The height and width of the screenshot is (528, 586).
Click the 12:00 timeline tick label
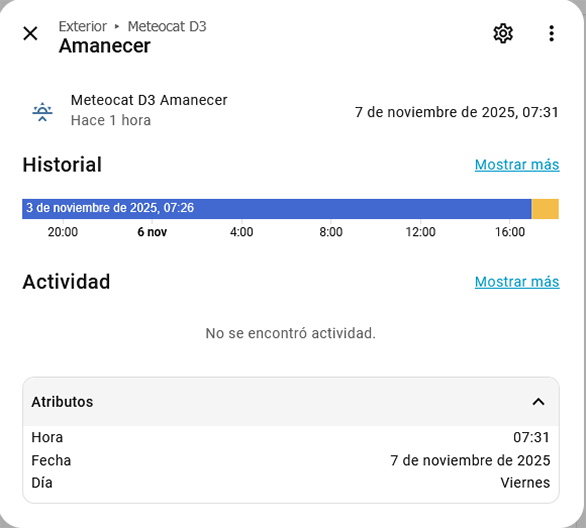pyautogui.click(x=420, y=232)
